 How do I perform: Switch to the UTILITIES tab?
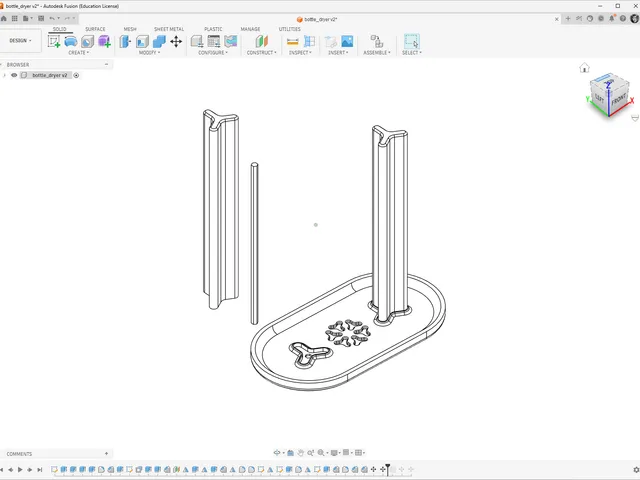click(289, 29)
